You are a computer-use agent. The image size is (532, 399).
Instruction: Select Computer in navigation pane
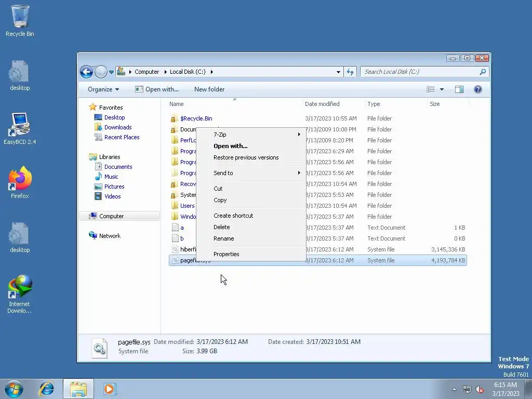click(x=119, y=216)
